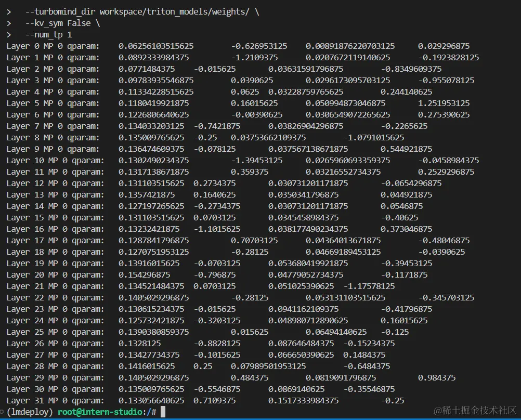Click the 'root@intern-studio:/#' shell prompt
The width and height of the screenshot is (521, 420).
click(107, 412)
